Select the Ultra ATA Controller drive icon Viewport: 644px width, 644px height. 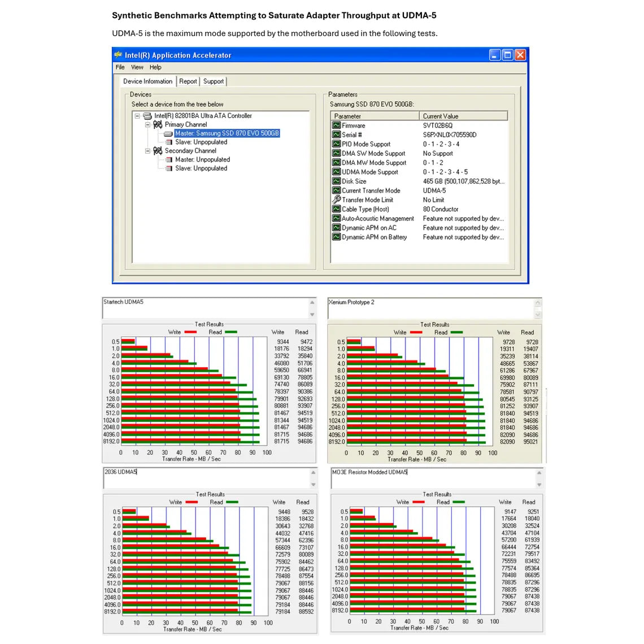click(x=147, y=116)
